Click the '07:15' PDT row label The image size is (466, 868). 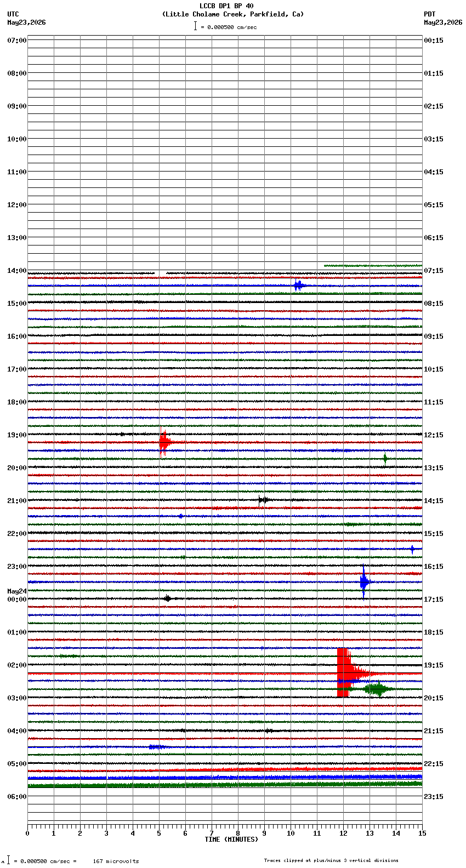coord(434,271)
